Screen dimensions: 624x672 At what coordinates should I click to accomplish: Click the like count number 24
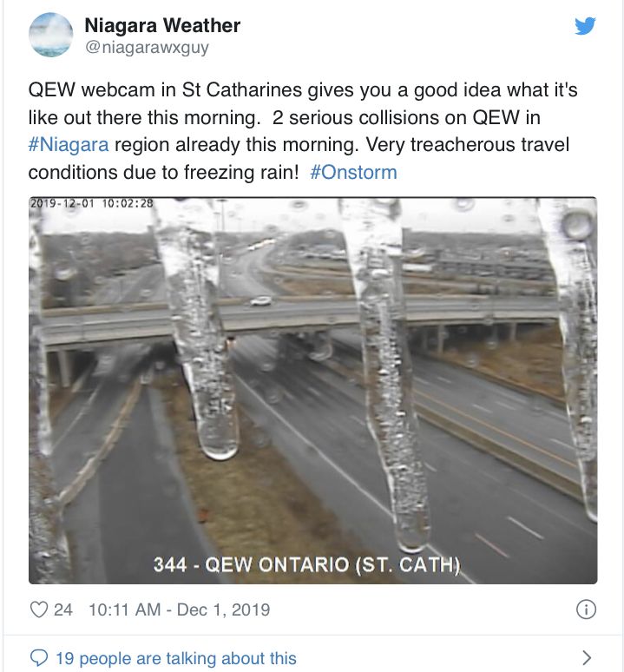tap(63, 609)
